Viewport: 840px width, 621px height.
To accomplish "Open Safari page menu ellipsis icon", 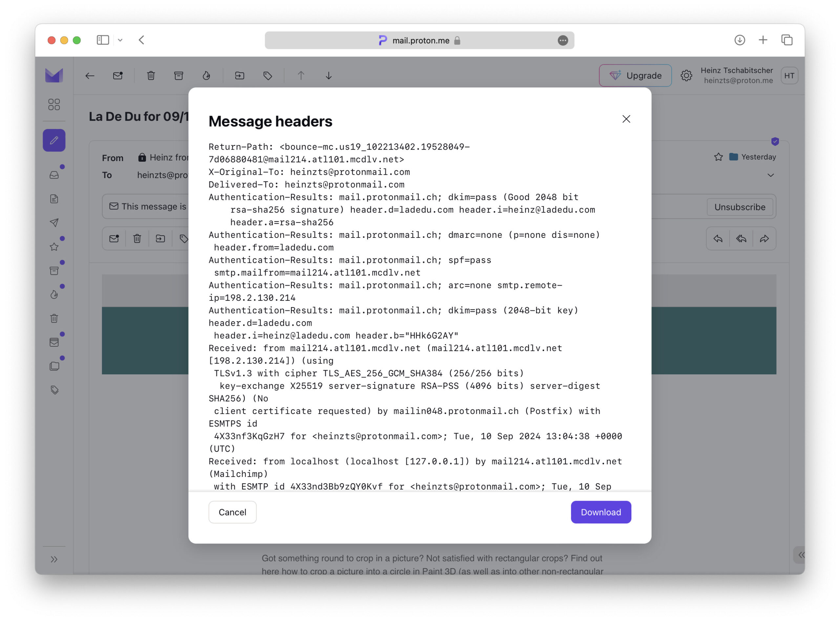I will tap(562, 40).
